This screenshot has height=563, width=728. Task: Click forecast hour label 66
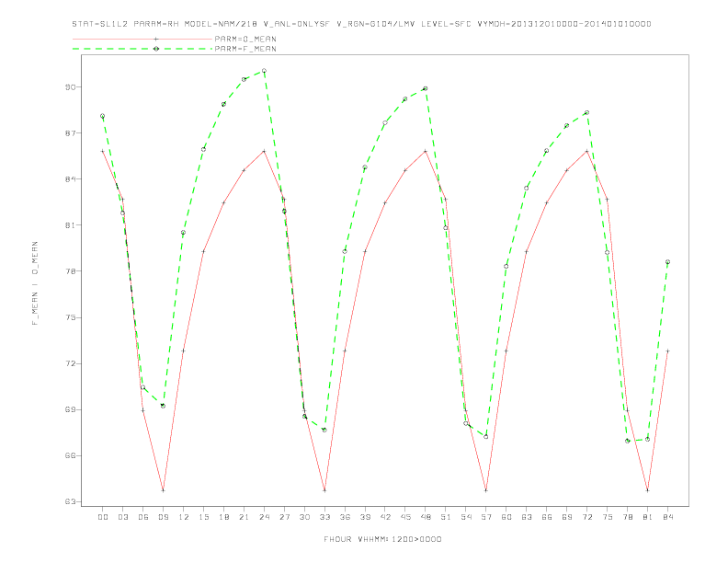click(x=547, y=517)
